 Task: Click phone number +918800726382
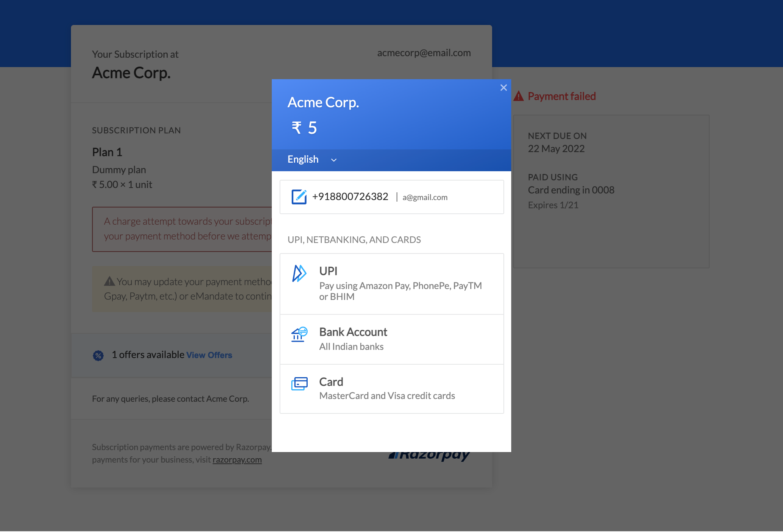pyautogui.click(x=350, y=197)
